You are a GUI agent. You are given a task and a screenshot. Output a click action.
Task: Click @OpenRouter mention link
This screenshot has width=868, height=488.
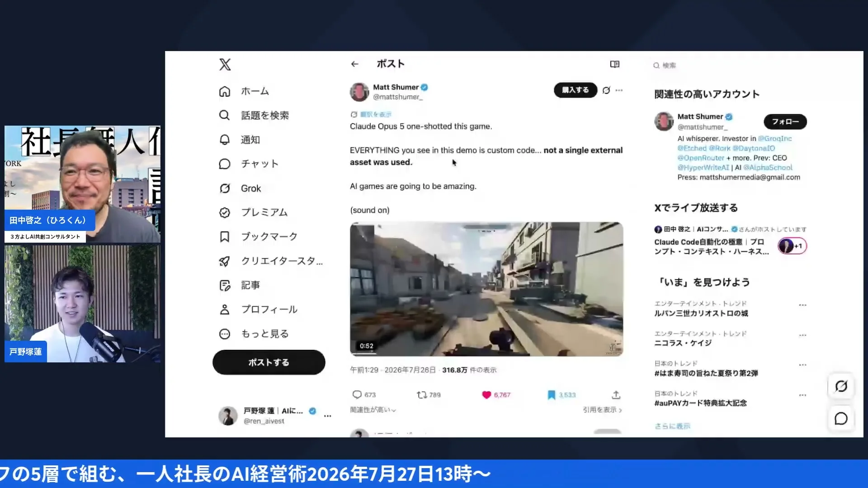[x=701, y=158]
